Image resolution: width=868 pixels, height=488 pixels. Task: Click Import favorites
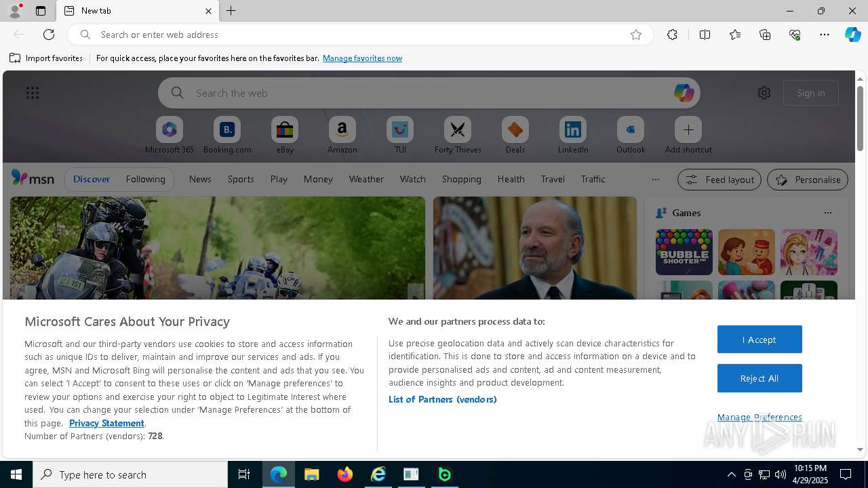click(46, 58)
